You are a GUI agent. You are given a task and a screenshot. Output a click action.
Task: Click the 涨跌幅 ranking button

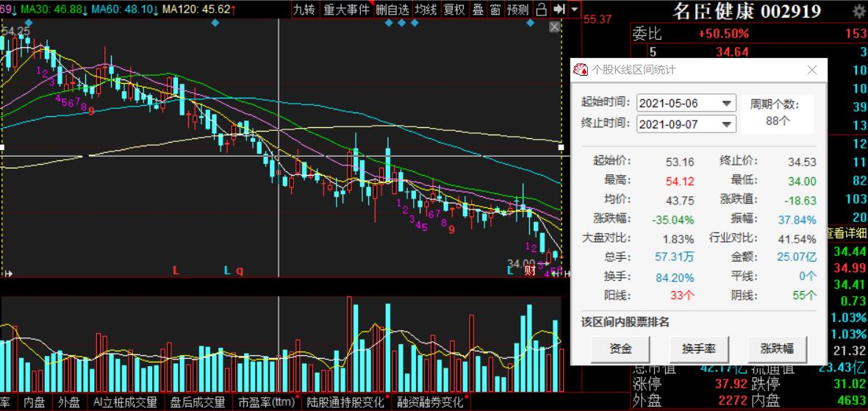[x=777, y=349]
